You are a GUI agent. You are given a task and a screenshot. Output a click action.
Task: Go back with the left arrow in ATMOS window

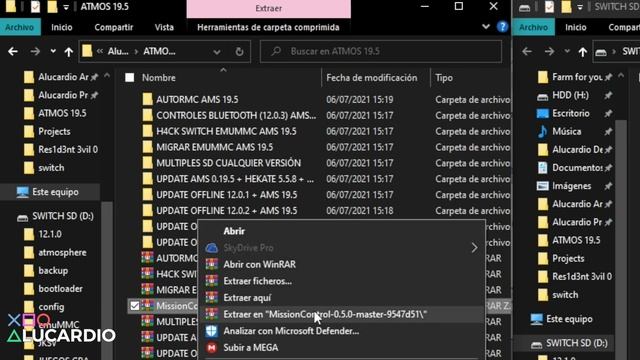[x=13, y=51]
